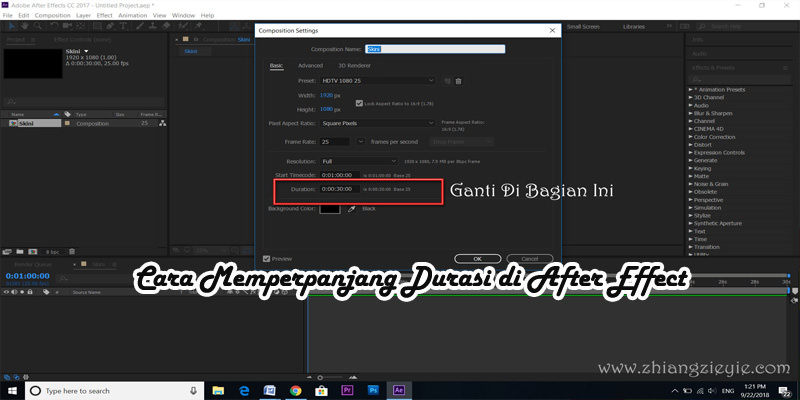Switch to the 3D Renderer tab
The height and width of the screenshot is (400, 800).
[x=355, y=66]
